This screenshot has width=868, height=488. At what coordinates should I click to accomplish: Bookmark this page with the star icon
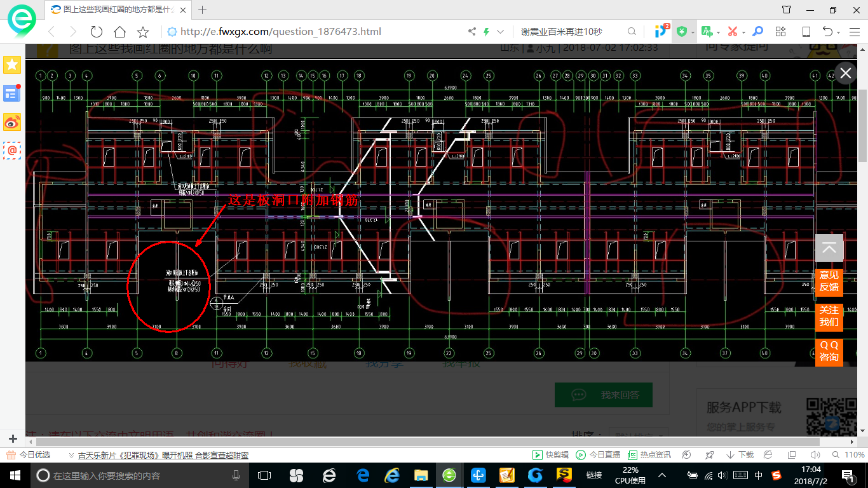(143, 32)
